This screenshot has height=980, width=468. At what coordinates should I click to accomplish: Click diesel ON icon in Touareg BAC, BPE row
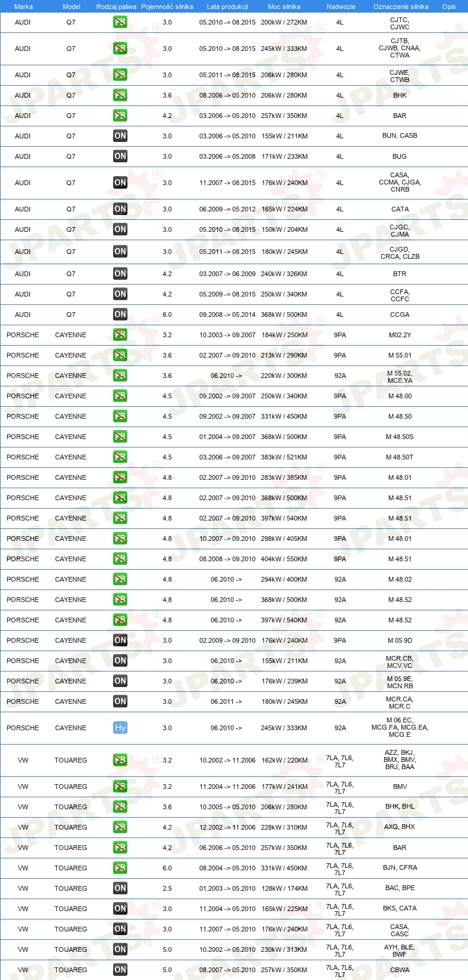pos(120,888)
